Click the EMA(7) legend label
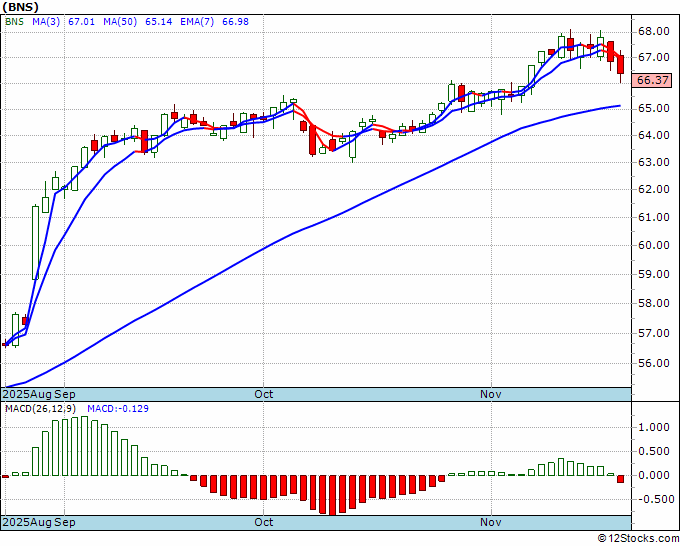Image resolution: width=680 pixels, height=546 pixels. pyautogui.click(x=197, y=22)
